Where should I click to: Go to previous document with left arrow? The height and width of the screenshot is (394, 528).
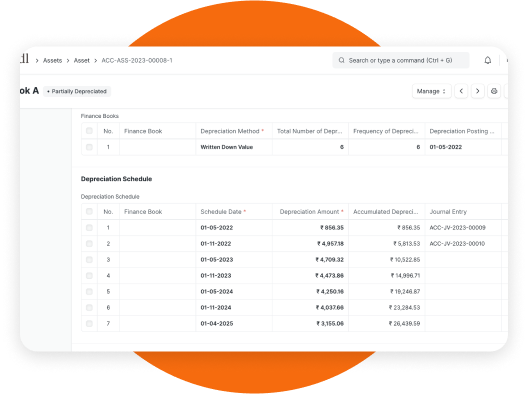point(461,91)
